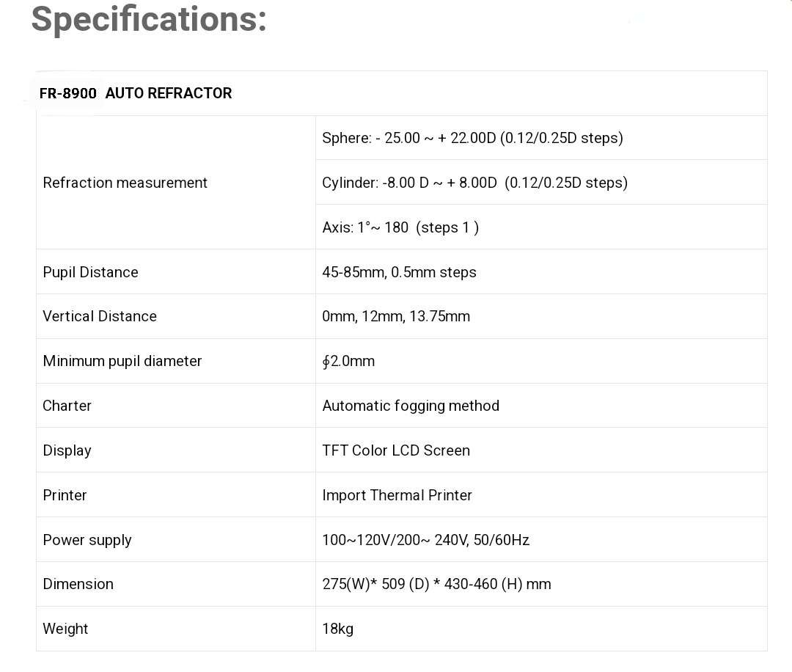This screenshot has width=792, height=672.
Task: Select the 18kg weight value
Action: pos(338,629)
